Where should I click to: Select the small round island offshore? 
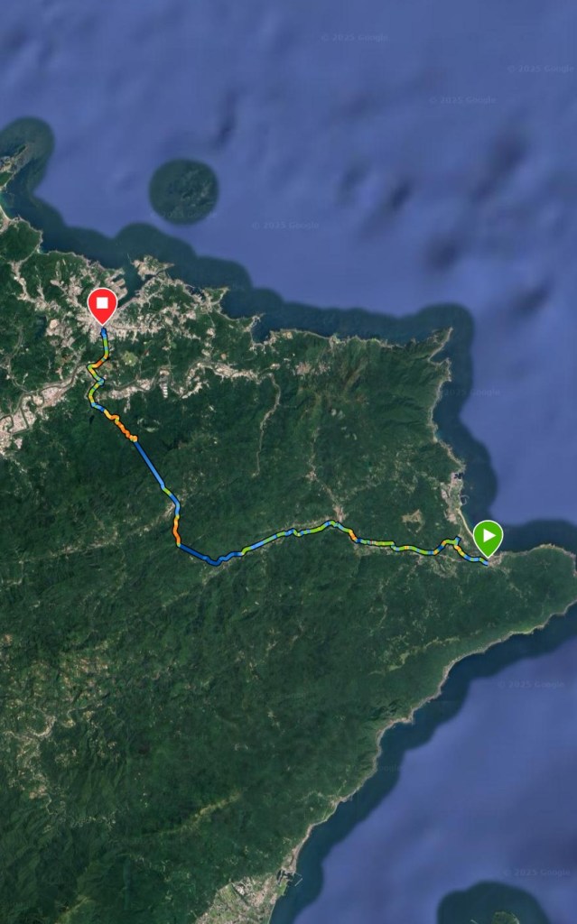(x=183, y=191)
